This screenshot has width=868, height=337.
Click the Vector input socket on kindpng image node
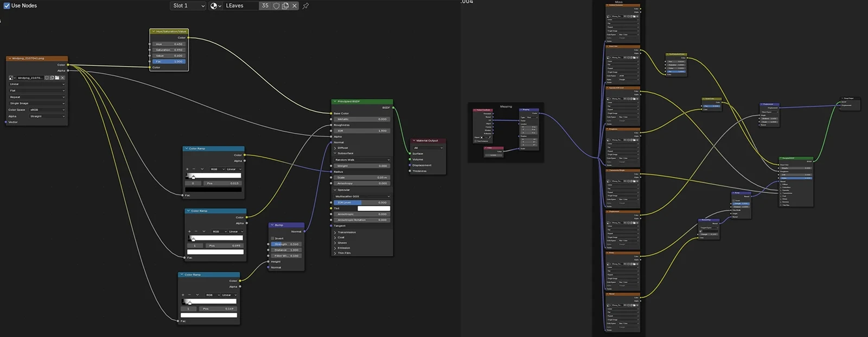click(6, 122)
